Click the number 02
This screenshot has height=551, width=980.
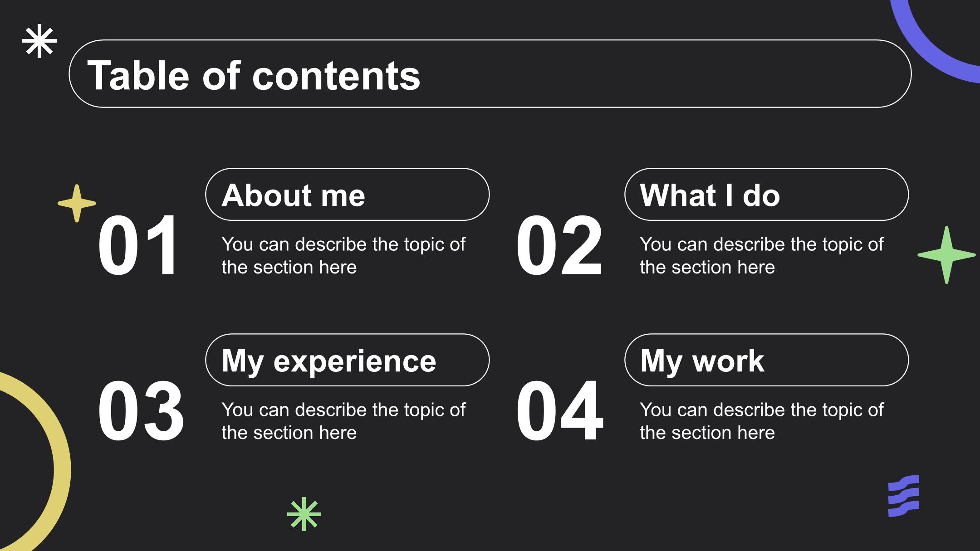coord(559,245)
